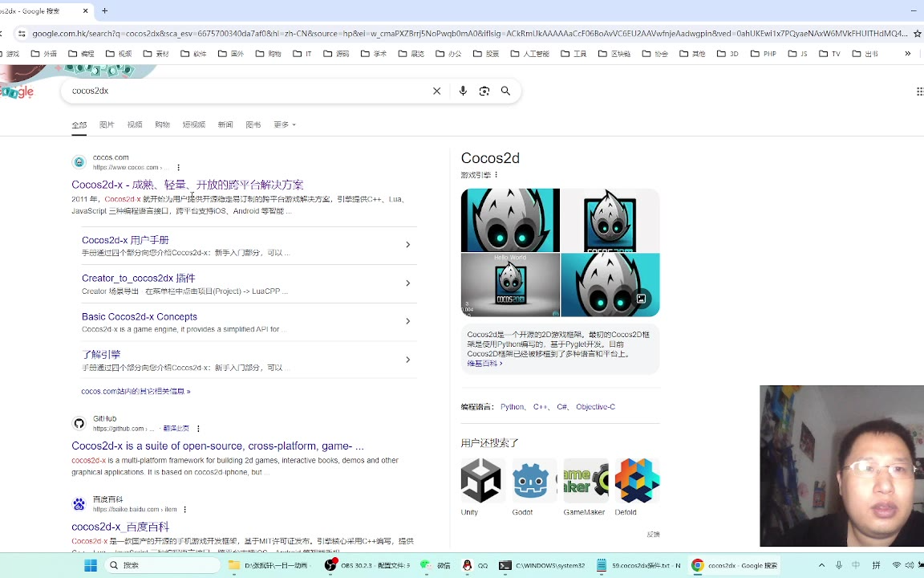Click cocos.com站内的其它相关信息 link
Viewport: 924px width, 578px height.
[136, 391]
